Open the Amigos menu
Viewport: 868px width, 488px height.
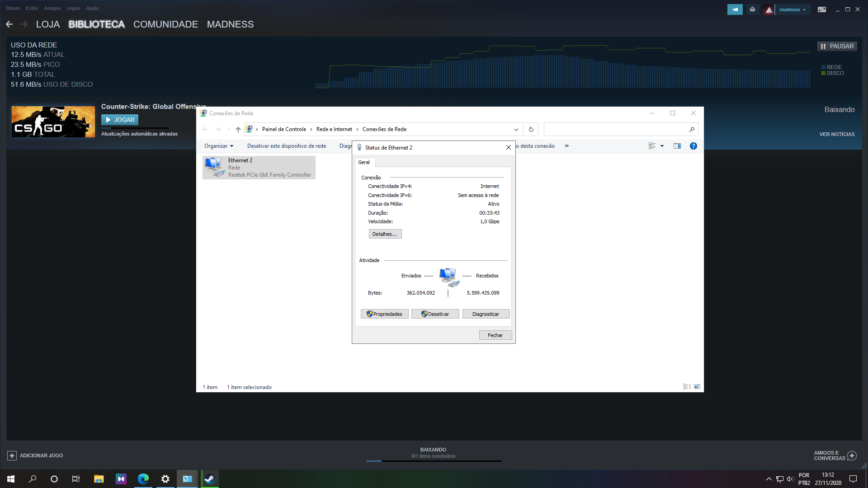52,8
